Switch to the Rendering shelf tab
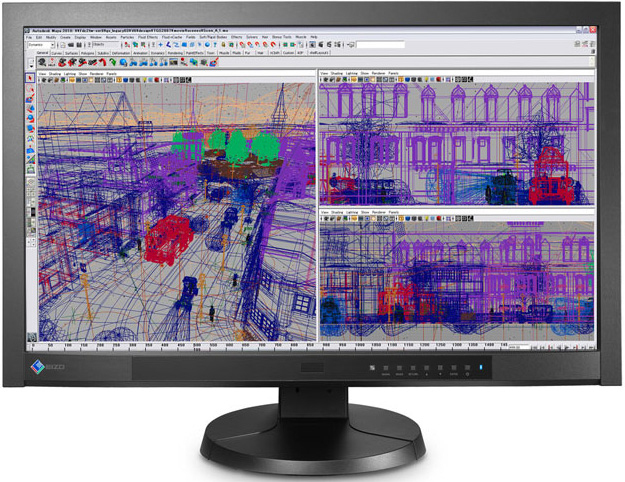The width and height of the screenshot is (625, 482). point(175,53)
